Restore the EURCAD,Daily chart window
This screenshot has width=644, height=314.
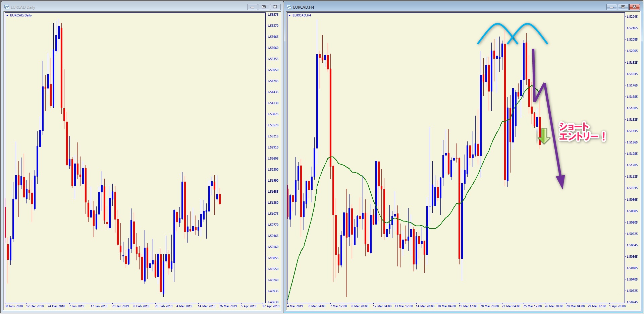(264, 7)
